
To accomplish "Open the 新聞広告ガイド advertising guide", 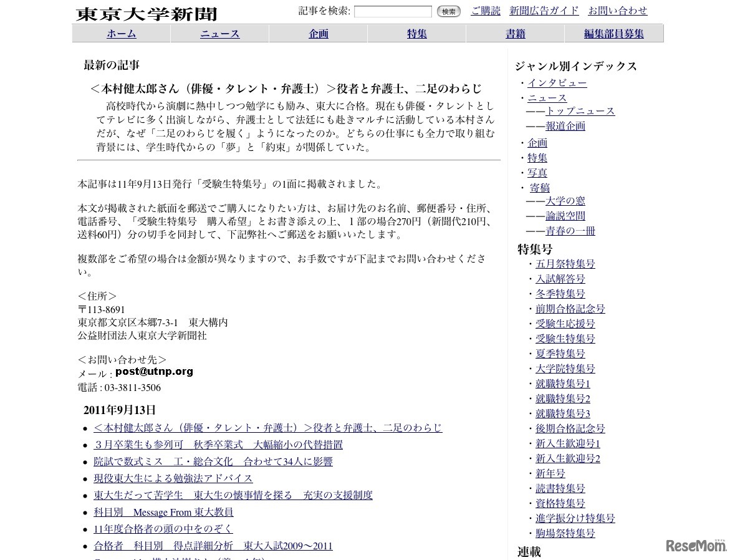I will pos(544,11).
